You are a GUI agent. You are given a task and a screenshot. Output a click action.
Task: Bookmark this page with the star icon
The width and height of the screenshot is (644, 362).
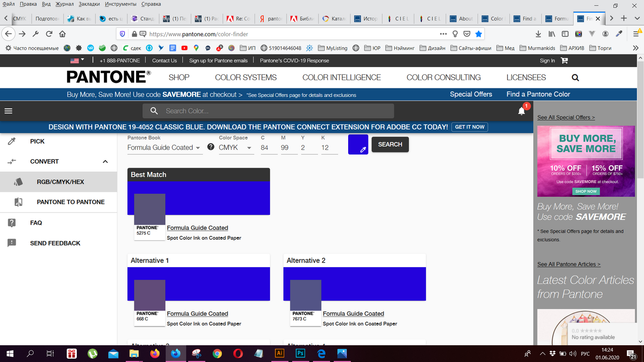click(479, 34)
